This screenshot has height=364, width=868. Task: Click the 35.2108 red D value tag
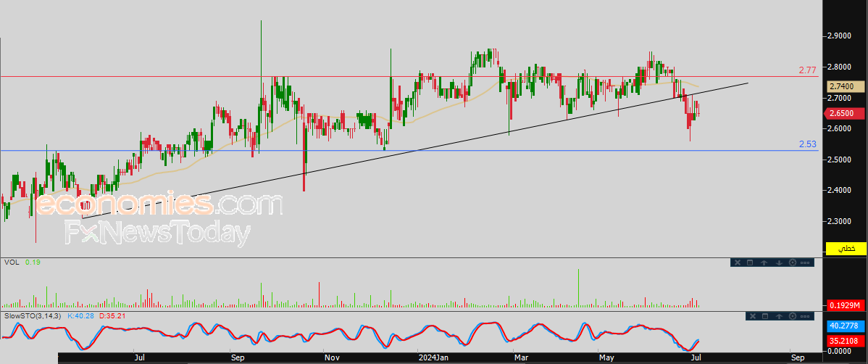[x=846, y=340]
